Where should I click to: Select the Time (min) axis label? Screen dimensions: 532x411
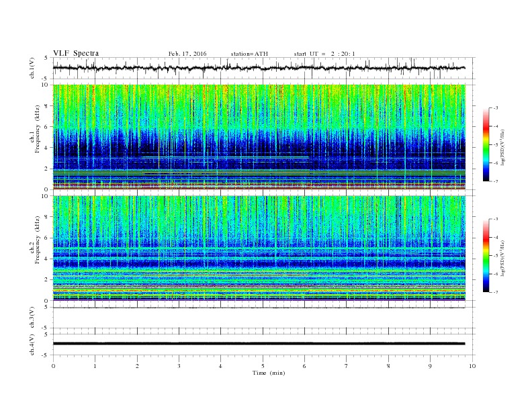(269, 373)
